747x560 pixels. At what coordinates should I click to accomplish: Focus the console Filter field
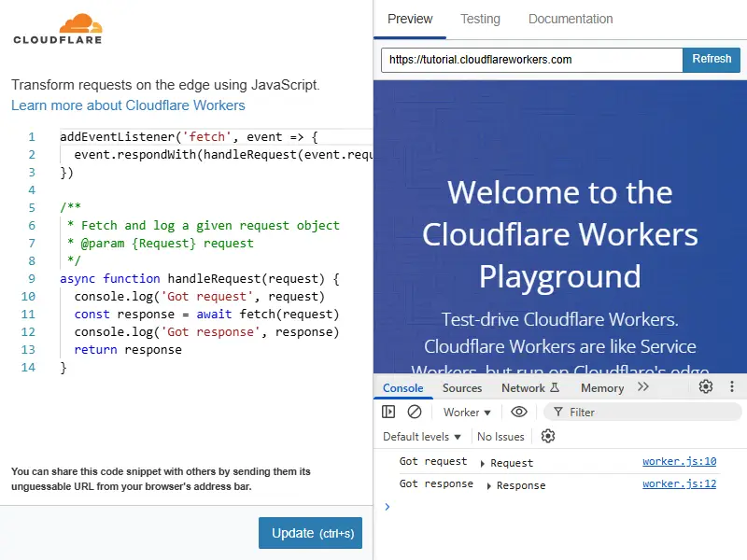(x=642, y=412)
